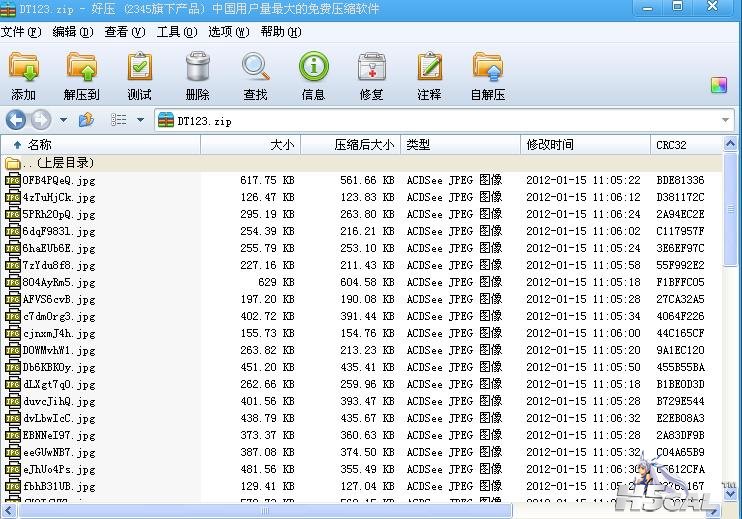
Task: Open the 选项(N) menu
Action: pyautogui.click(x=229, y=32)
